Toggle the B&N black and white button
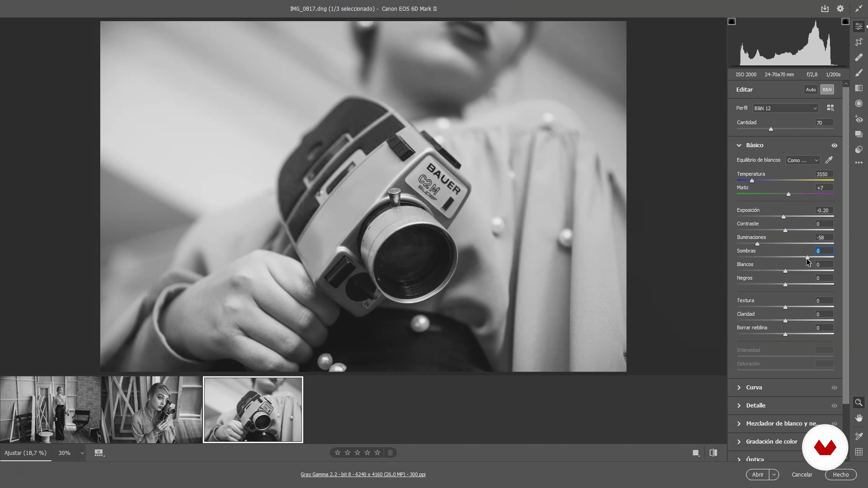Image resolution: width=868 pixels, height=488 pixels. 827,90
